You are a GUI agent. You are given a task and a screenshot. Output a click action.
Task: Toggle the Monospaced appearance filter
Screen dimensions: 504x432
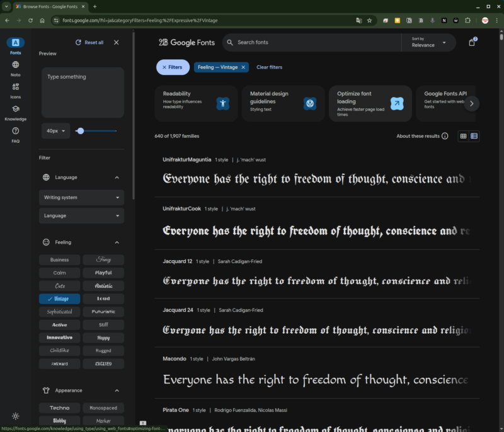(103, 408)
